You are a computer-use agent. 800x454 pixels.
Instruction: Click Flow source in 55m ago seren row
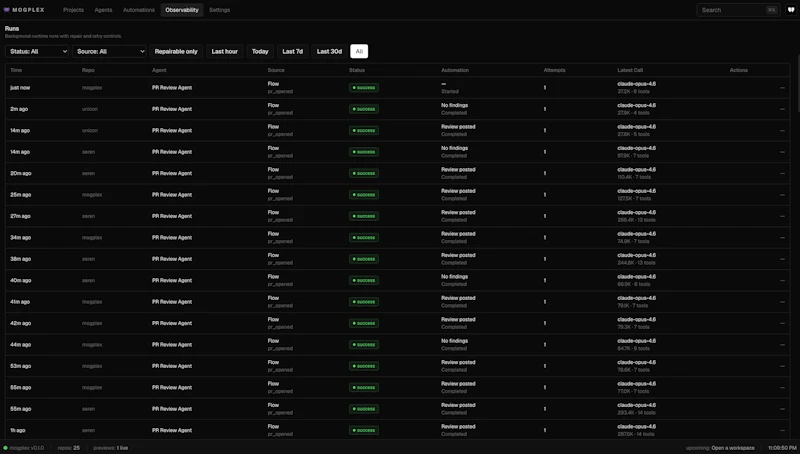pyautogui.click(x=273, y=406)
